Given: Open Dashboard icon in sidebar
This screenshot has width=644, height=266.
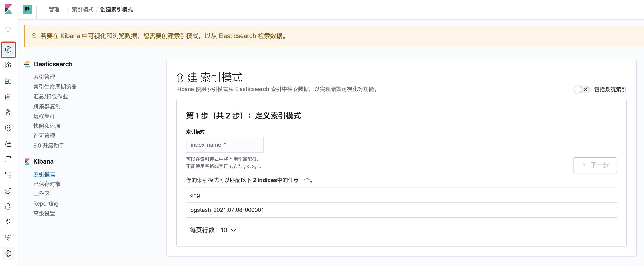Looking at the screenshot, I should pos(8,81).
